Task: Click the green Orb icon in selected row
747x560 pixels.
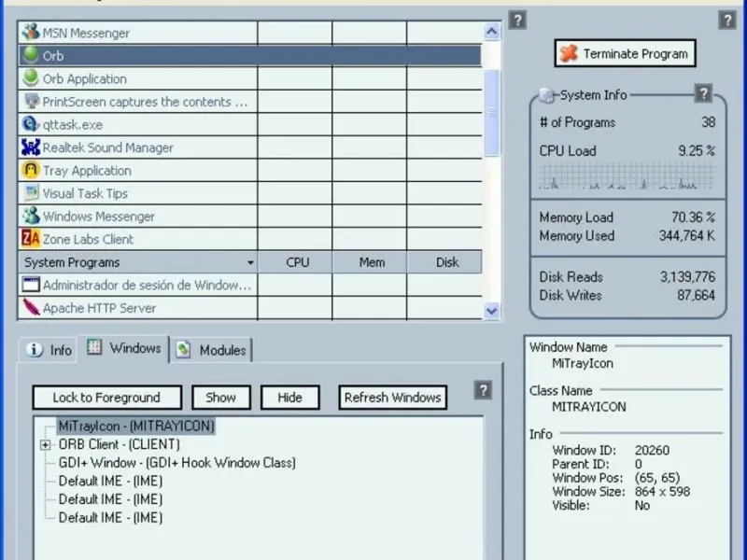Action: [x=31, y=54]
